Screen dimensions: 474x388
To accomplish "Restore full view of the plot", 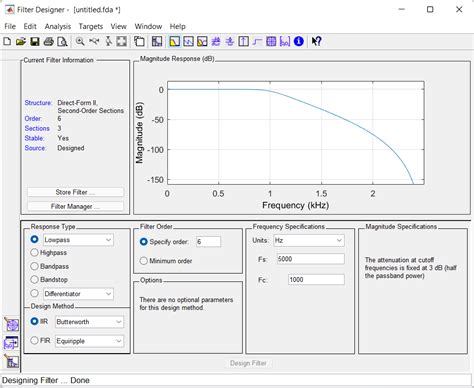I will (x=121, y=42).
